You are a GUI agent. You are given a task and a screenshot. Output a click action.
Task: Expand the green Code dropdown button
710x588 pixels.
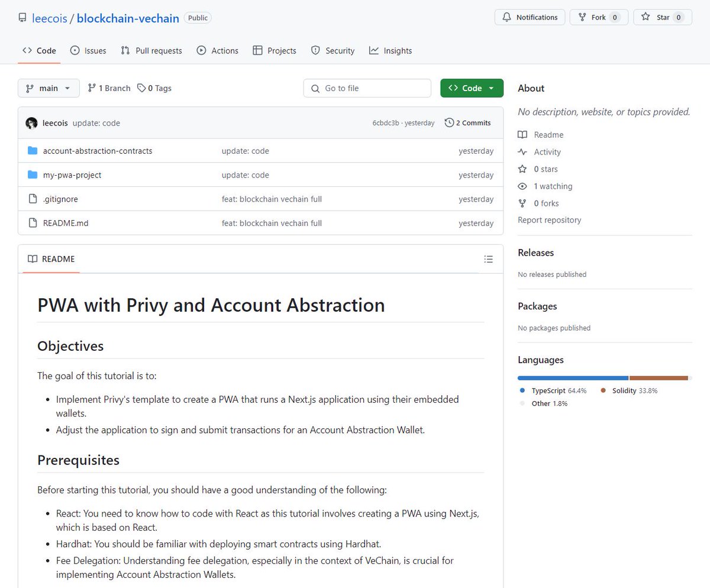[x=472, y=88]
